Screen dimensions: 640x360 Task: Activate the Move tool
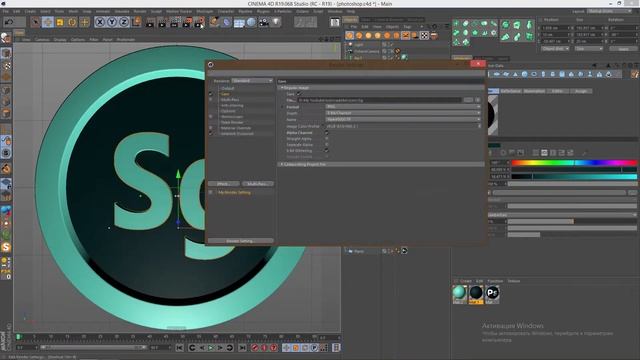pos(48,22)
